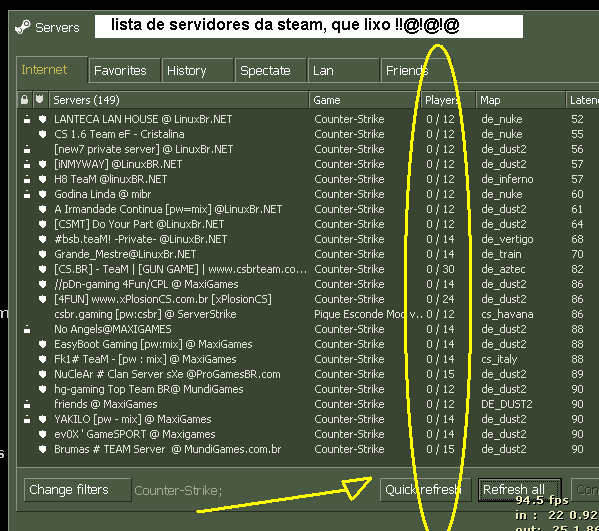Select server Grande_Mestre@LinuxBr.NET

pos(125,254)
